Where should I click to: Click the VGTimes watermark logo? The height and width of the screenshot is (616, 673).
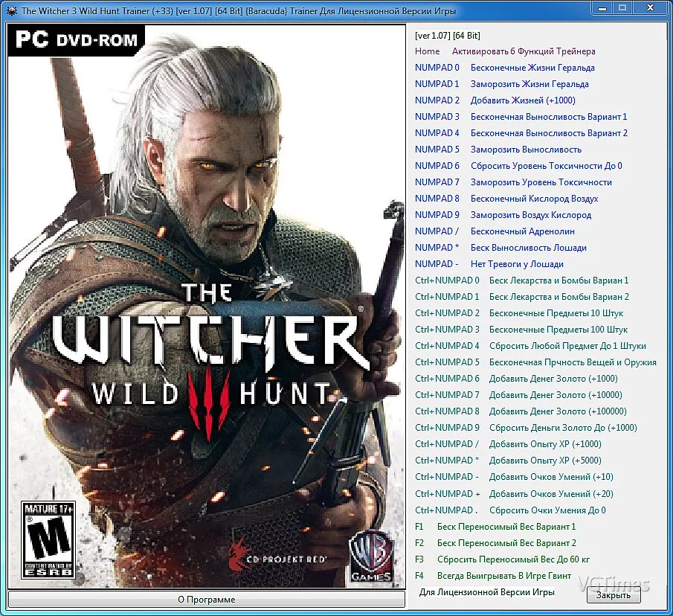(614, 584)
